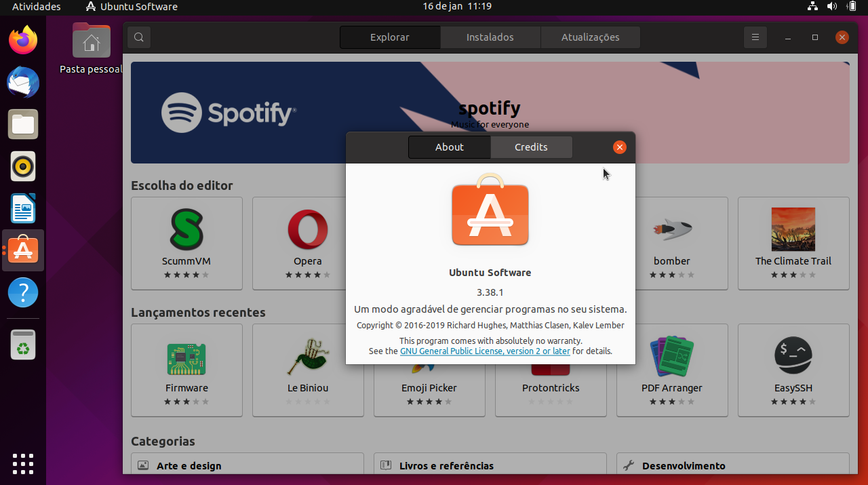Select the About tab in dialog

(450, 147)
